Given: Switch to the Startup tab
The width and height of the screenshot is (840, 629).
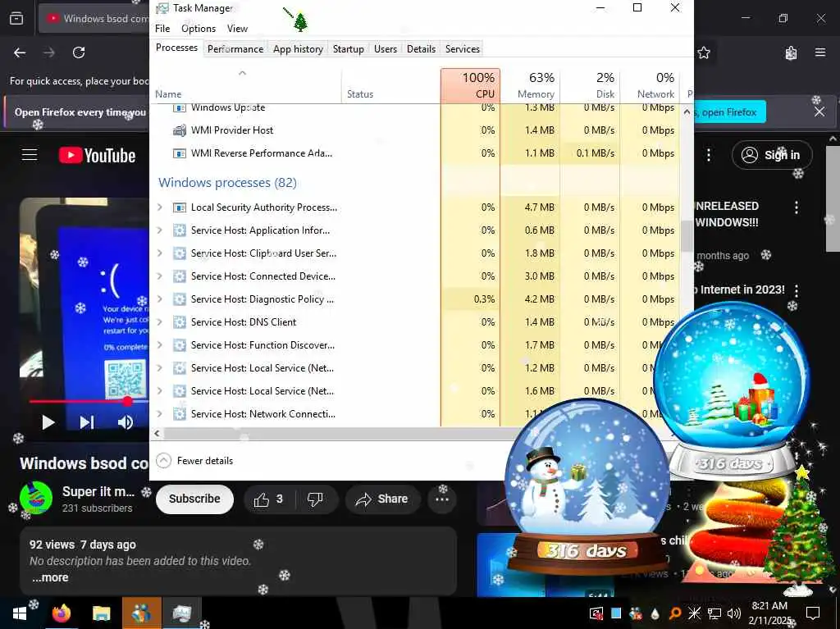Looking at the screenshot, I should (x=348, y=48).
